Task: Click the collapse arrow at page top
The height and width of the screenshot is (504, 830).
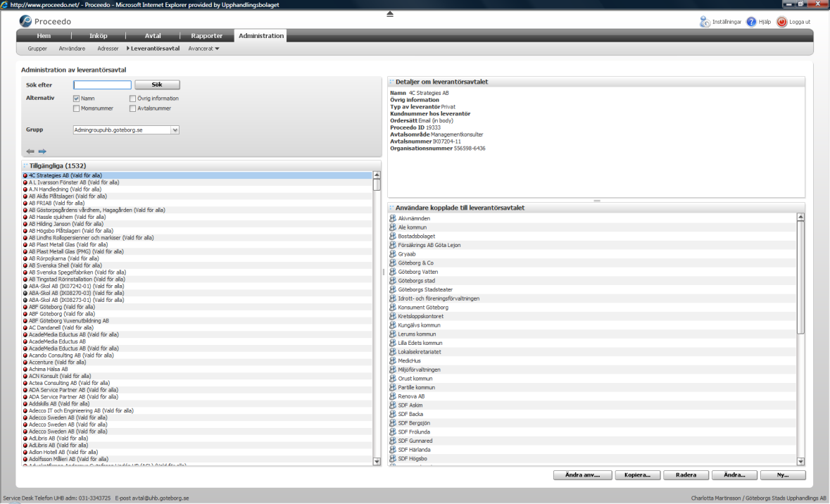Action: pos(390,14)
